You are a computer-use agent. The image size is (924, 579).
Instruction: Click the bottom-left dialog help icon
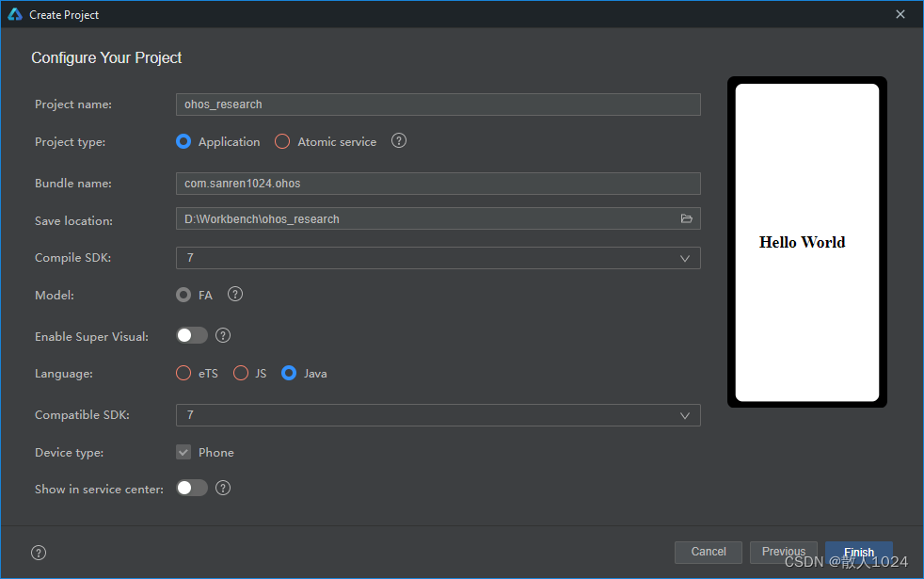pos(39,553)
